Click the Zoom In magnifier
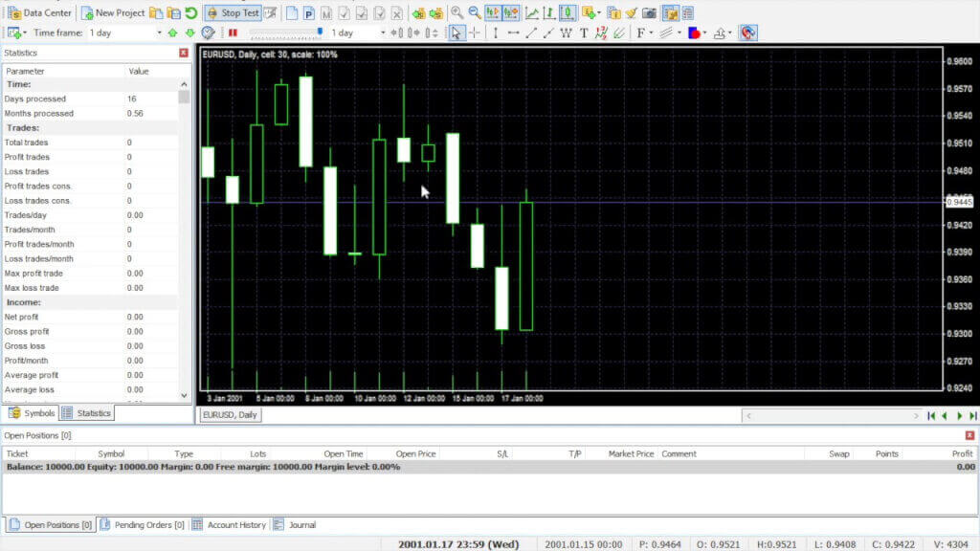Screen dimensions: 980x551 (457, 12)
